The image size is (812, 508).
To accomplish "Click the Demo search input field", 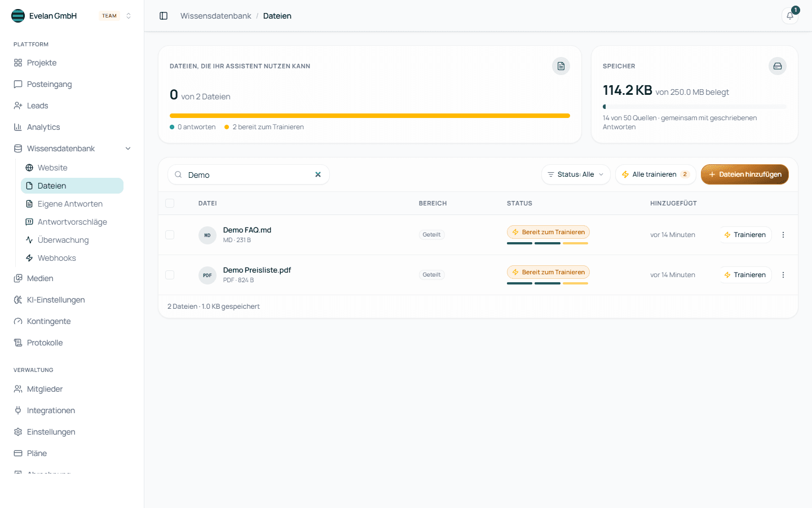I will tap(248, 174).
